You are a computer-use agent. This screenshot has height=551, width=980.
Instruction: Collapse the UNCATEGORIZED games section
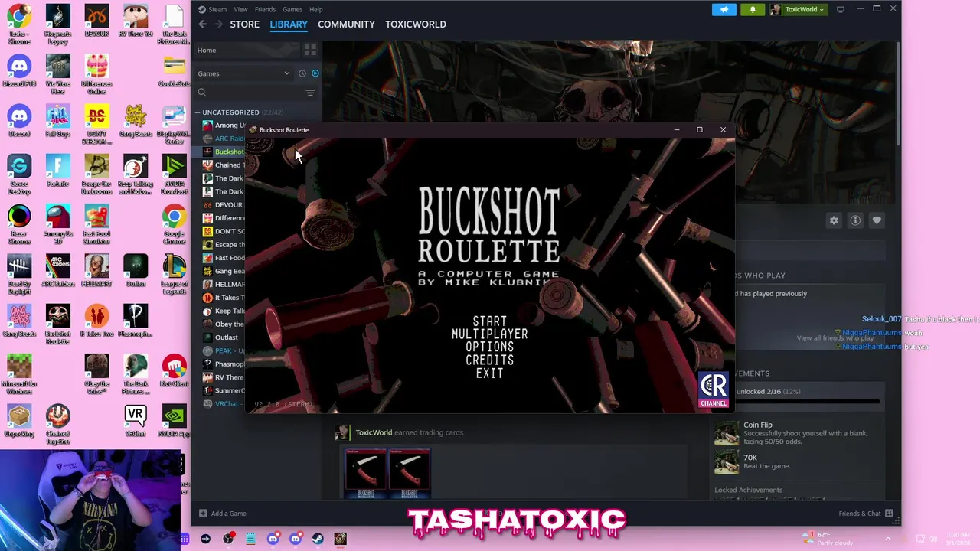197,112
